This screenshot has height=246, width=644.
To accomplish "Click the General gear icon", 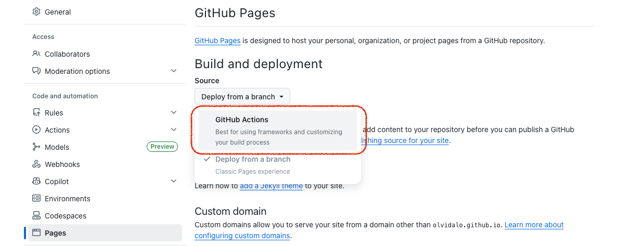I will coord(36,12).
